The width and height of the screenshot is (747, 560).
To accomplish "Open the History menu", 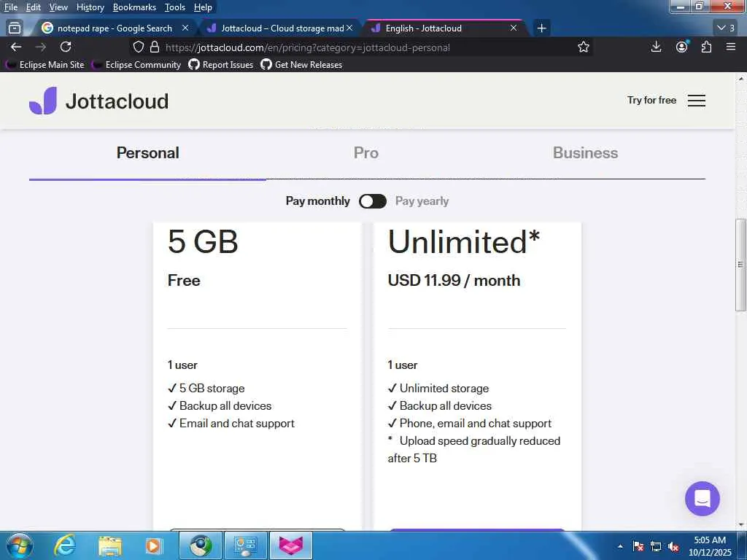I will [90, 7].
